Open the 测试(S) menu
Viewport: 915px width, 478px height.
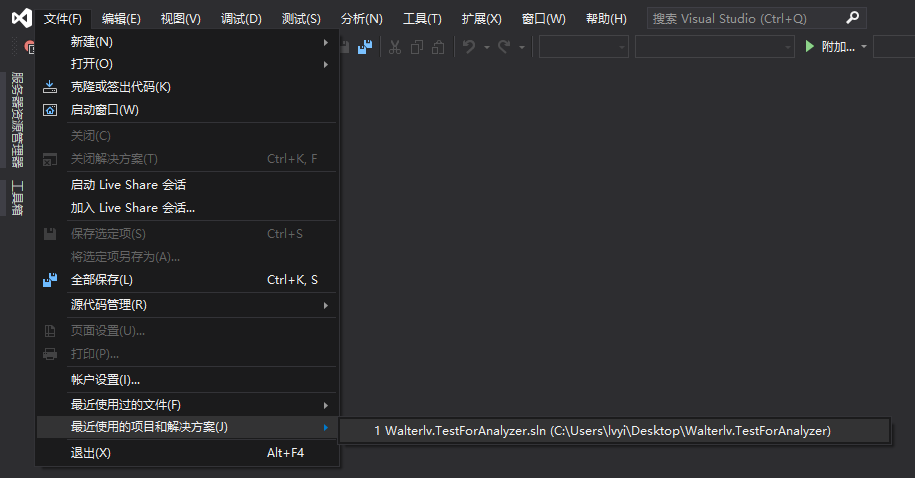301,19
